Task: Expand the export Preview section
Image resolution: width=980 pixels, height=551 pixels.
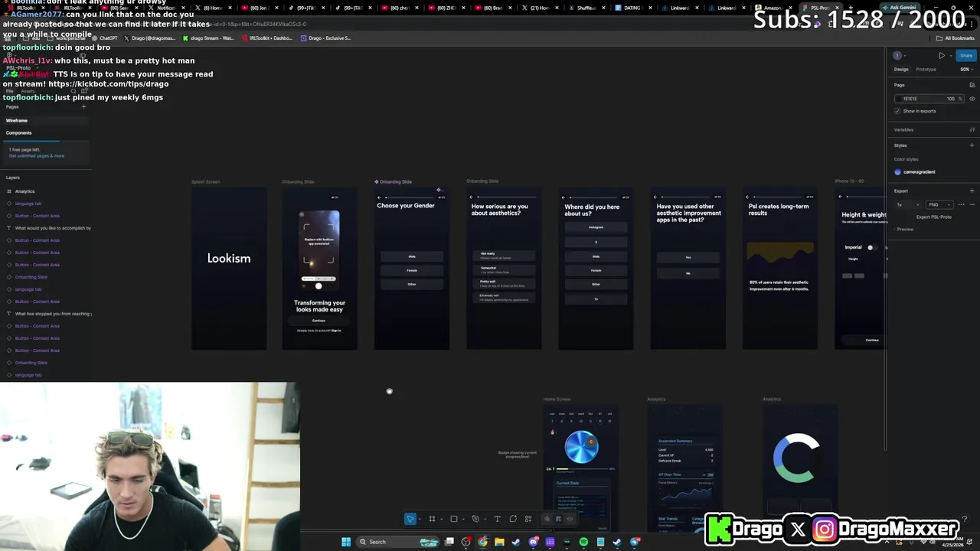Action: [903, 229]
